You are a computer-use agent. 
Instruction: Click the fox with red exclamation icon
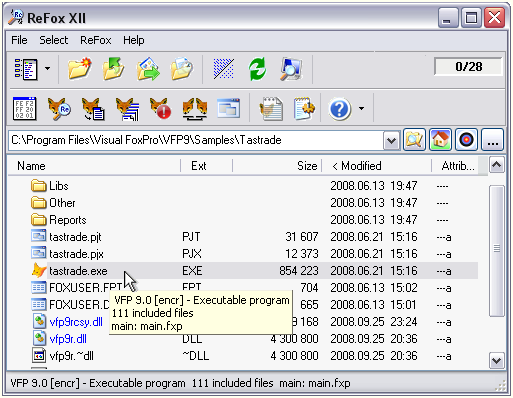160,109
